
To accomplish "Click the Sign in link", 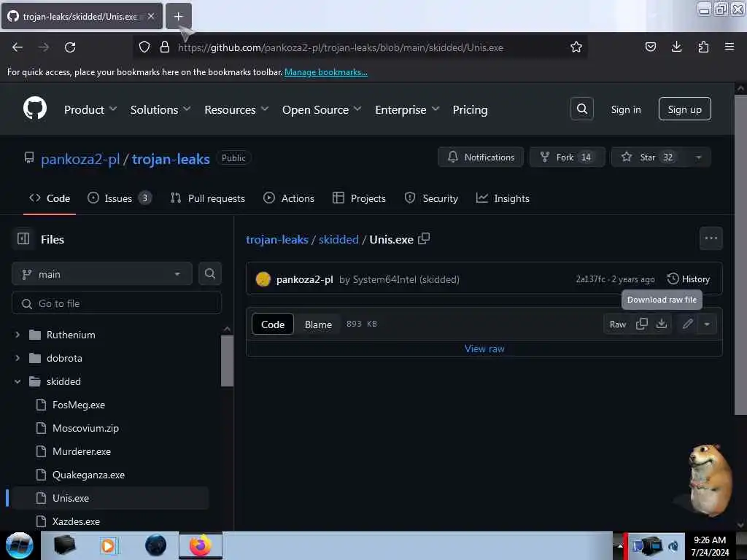I will 625,109.
